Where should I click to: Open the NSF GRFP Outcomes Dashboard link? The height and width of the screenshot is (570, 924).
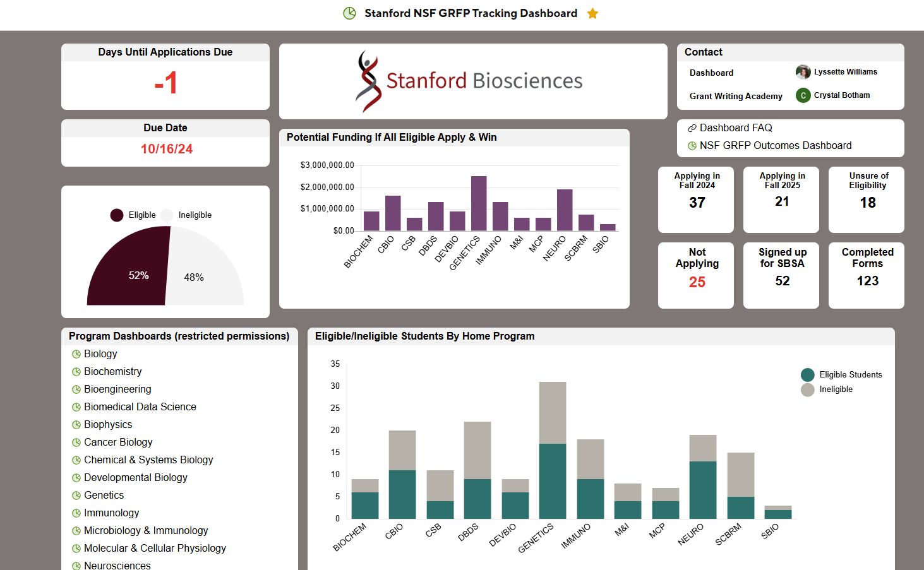click(x=775, y=146)
